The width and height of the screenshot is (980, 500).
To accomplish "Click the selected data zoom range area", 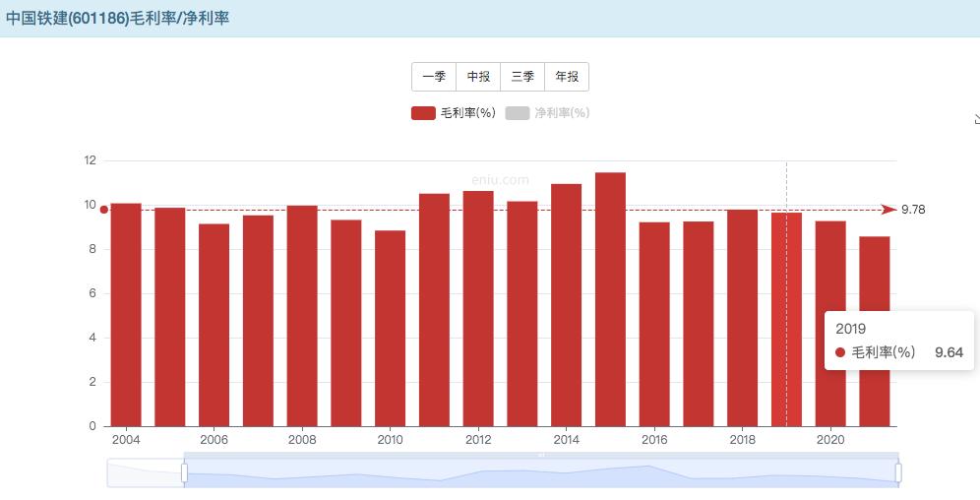I will (541, 473).
